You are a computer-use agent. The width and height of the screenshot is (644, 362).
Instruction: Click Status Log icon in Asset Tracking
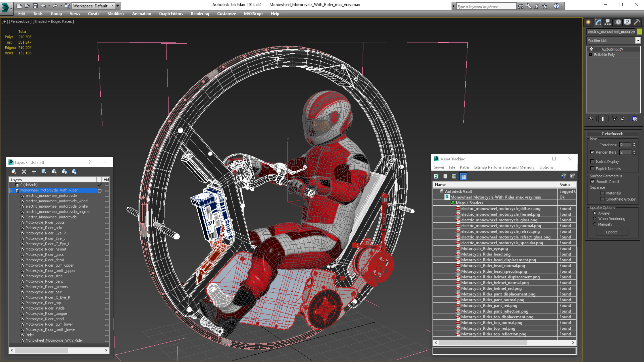tap(445, 176)
